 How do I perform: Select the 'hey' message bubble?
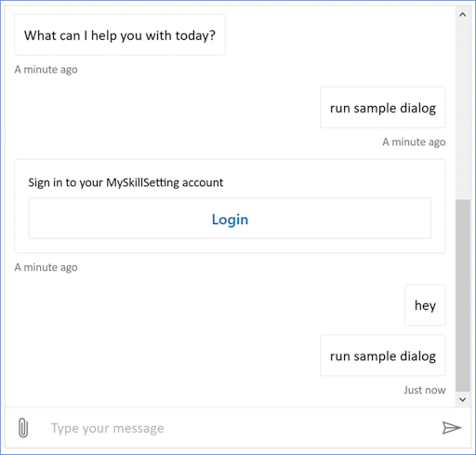(x=425, y=305)
